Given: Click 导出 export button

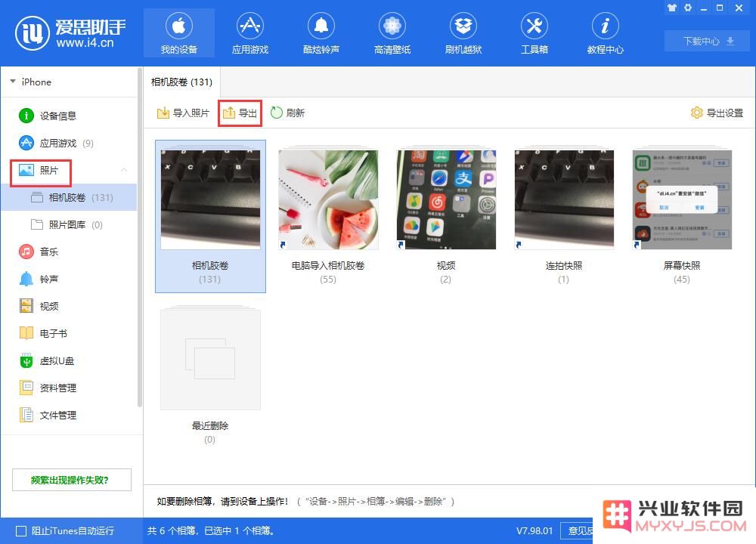Looking at the screenshot, I should click(x=240, y=113).
